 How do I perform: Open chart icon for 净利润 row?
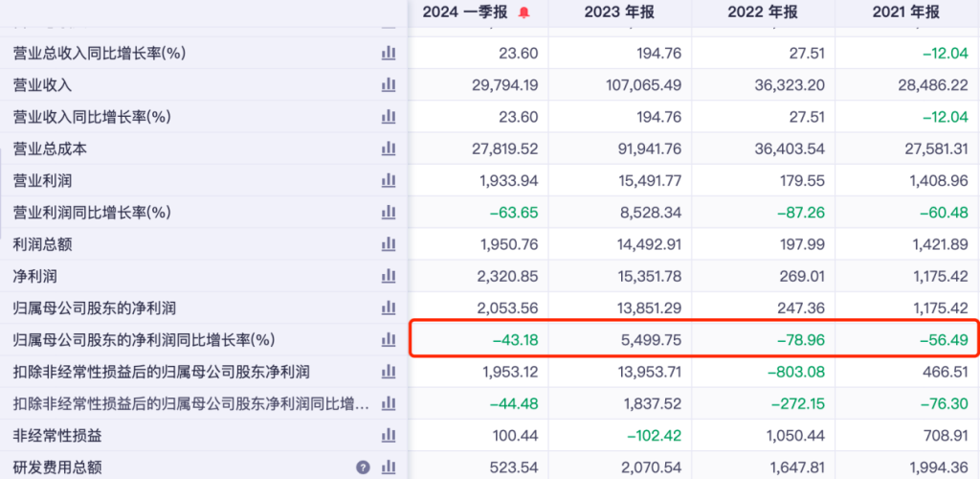389,276
